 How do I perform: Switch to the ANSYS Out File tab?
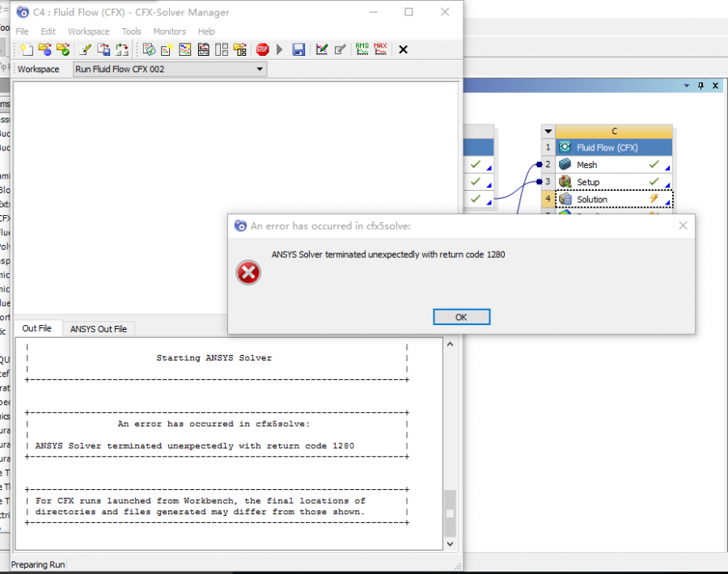point(99,329)
